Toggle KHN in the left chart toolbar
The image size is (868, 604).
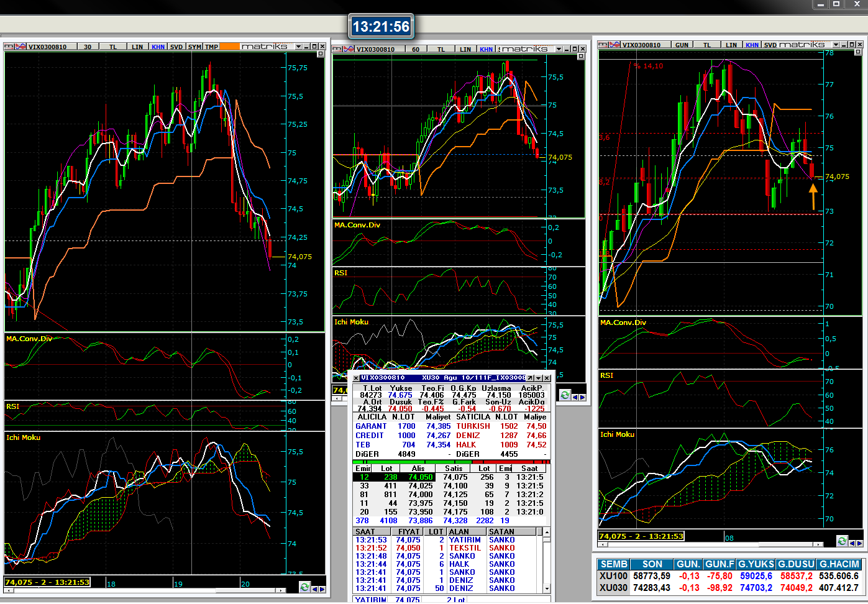158,47
